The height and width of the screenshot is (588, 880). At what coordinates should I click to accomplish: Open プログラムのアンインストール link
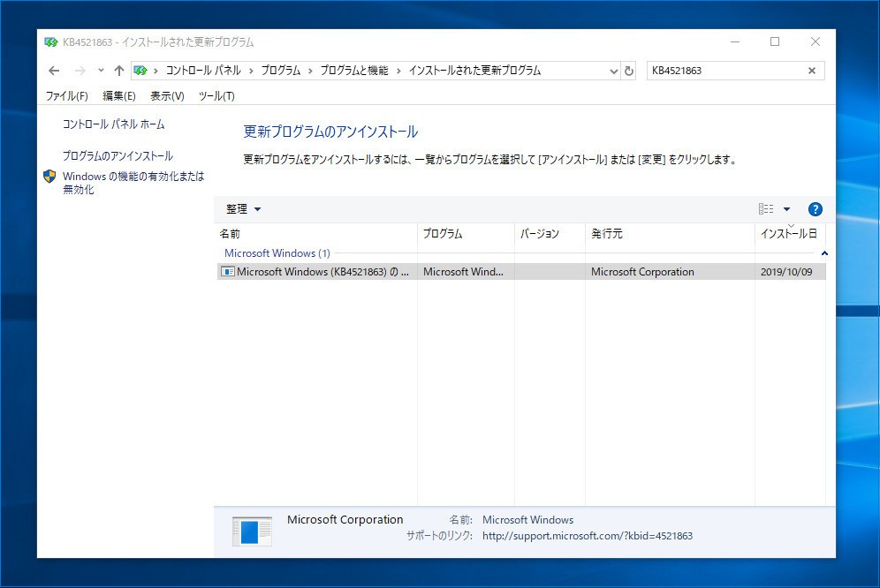tap(118, 155)
